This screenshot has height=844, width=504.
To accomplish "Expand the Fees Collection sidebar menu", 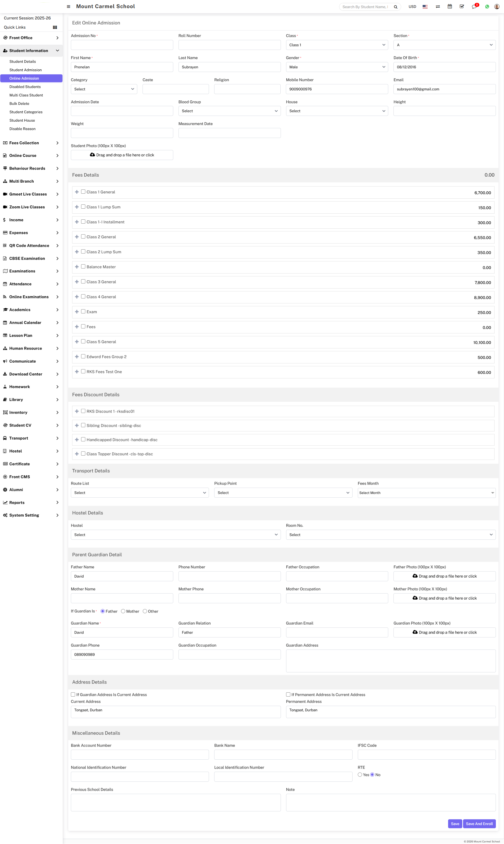I will (x=30, y=143).
